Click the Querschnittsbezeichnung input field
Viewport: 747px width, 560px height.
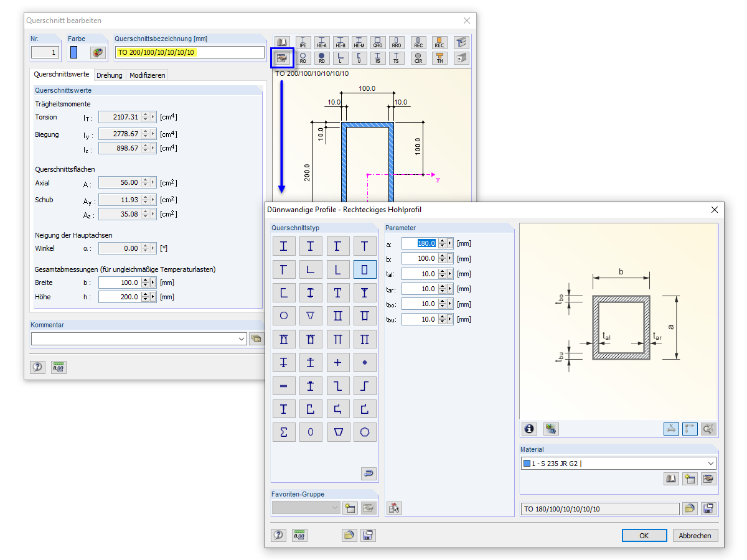(190, 52)
